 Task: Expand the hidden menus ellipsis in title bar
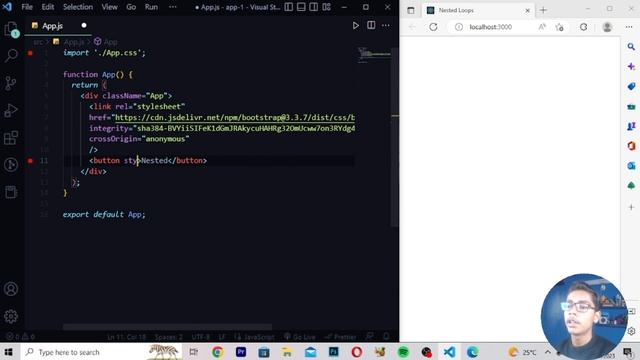coord(173,7)
